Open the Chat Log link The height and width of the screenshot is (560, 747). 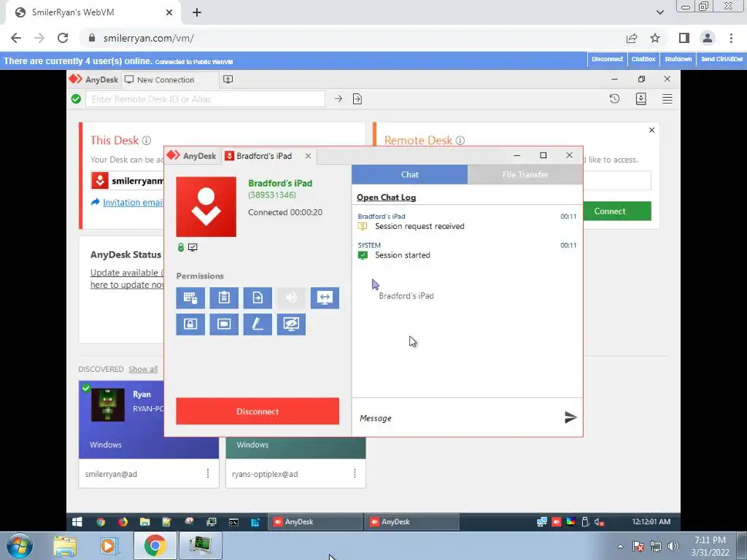tap(387, 197)
